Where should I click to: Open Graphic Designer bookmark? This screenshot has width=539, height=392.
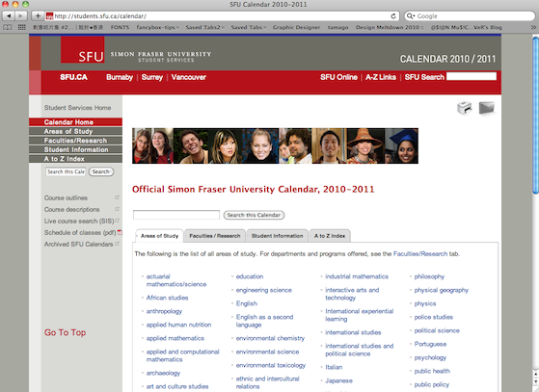[296, 28]
